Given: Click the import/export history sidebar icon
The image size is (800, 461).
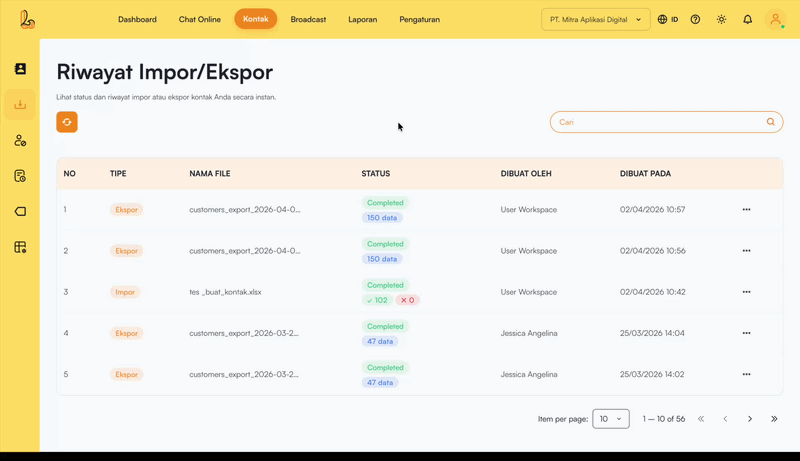Looking at the screenshot, I should (20, 105).
